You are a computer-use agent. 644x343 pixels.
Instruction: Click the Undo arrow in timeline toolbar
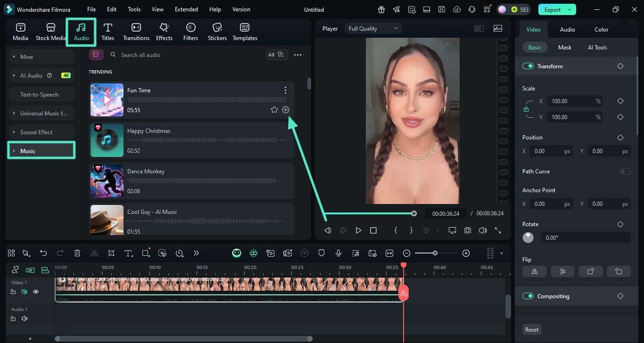44,253
